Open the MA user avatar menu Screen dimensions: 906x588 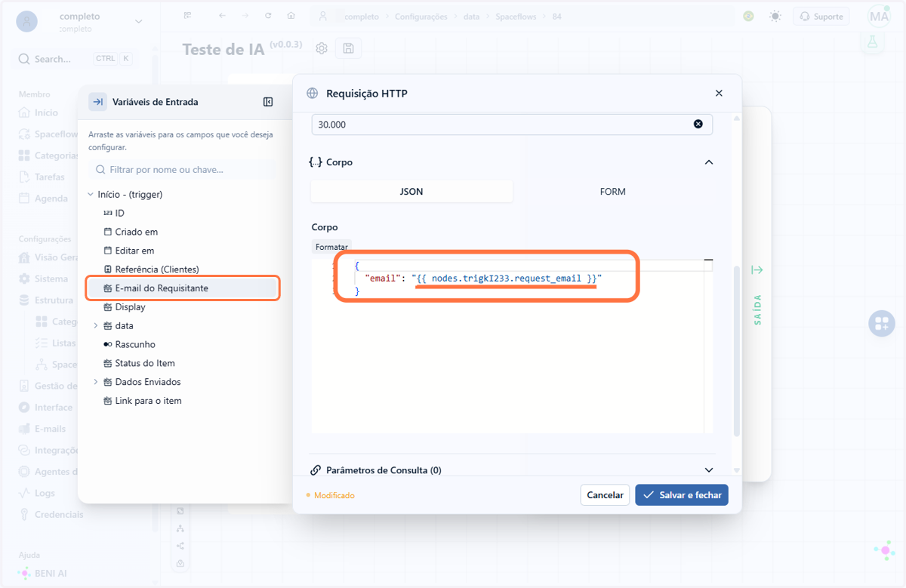[x=880, y=16]
